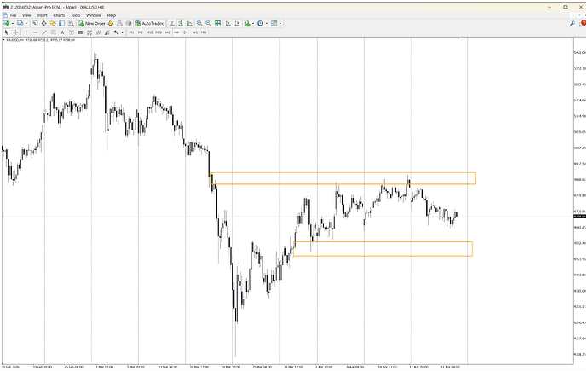Expand the Periods dropdown arrow
This screenshot has width=588, height=371.
pos(266,23)
